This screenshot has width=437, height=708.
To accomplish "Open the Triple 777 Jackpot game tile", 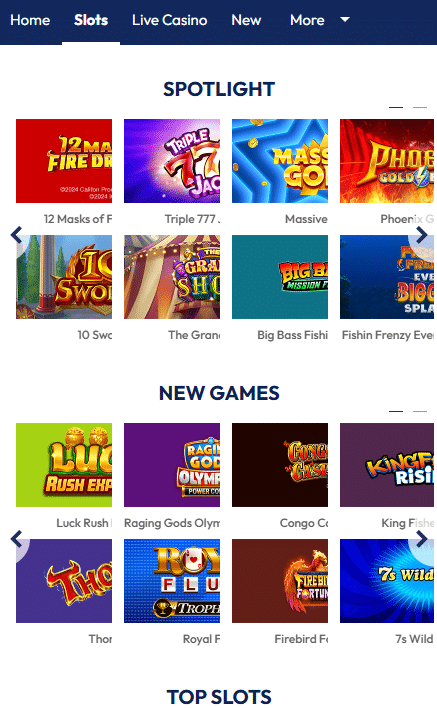I will [x=172, y=161].
